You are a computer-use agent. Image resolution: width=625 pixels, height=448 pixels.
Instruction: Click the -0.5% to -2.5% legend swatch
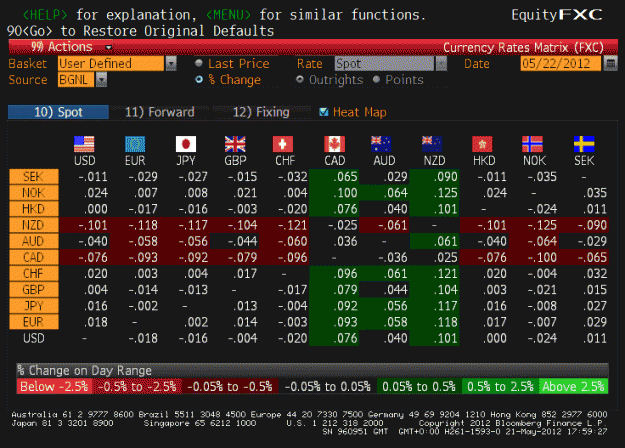[137, 386]
